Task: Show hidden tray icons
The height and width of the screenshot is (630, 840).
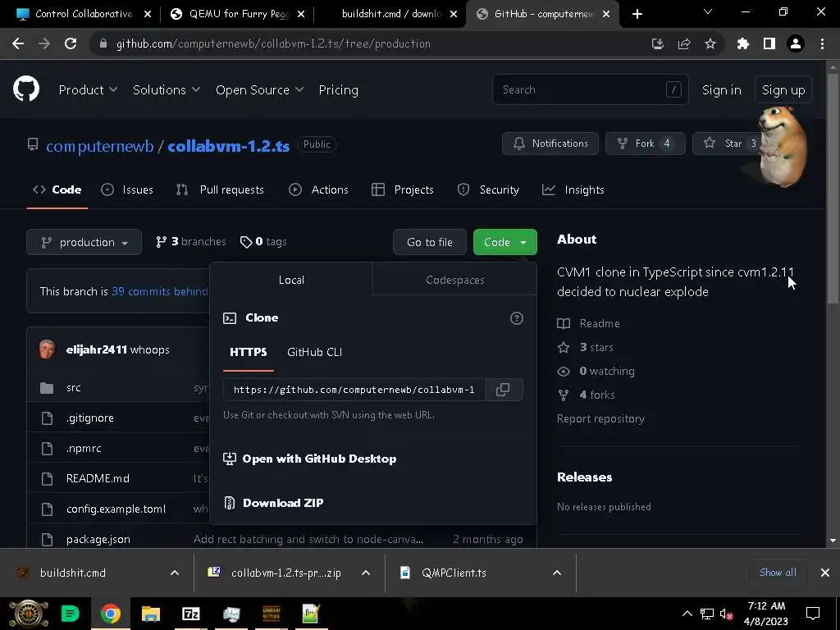Action: point(687,614)
